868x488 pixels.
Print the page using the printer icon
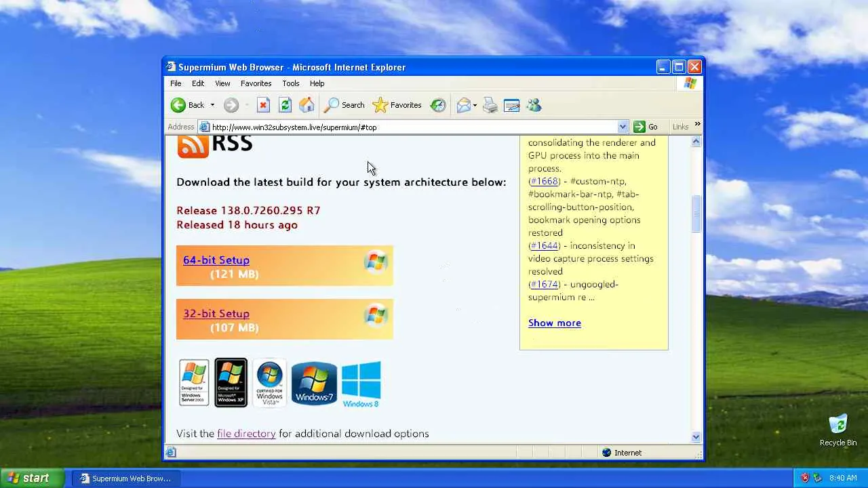tap(490, 105)
